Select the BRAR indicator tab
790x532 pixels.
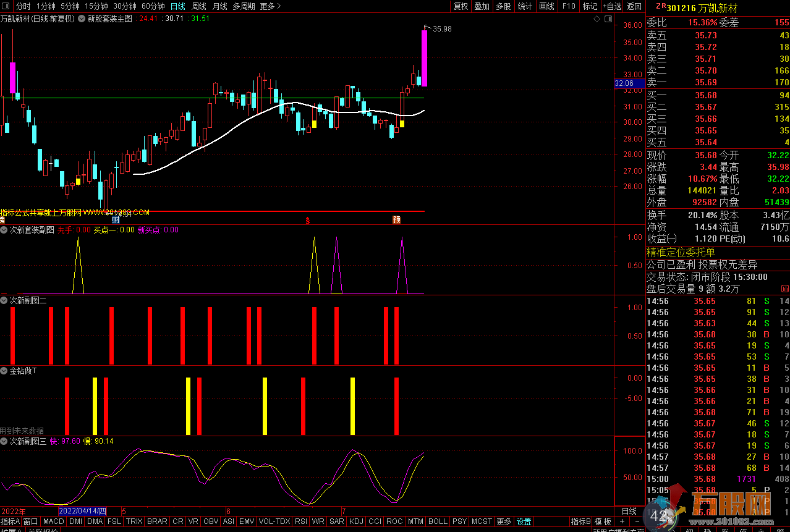click(x=157, y=521)
